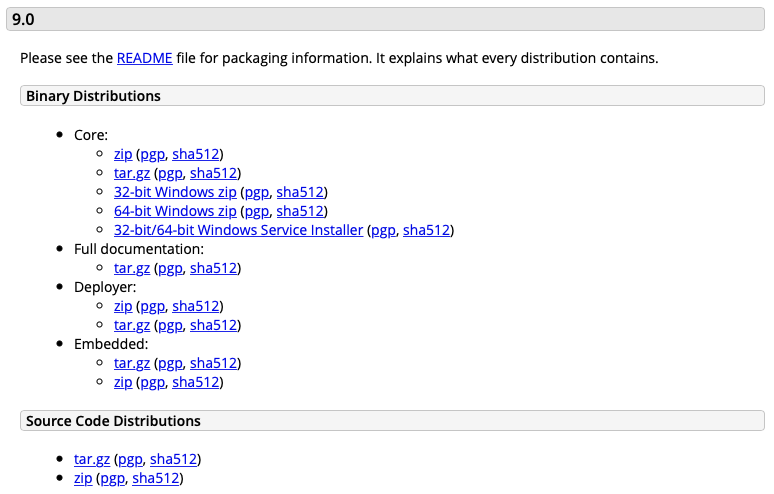Open pgp signature for Core zip

pyautogui.click(x=153, y=154)
